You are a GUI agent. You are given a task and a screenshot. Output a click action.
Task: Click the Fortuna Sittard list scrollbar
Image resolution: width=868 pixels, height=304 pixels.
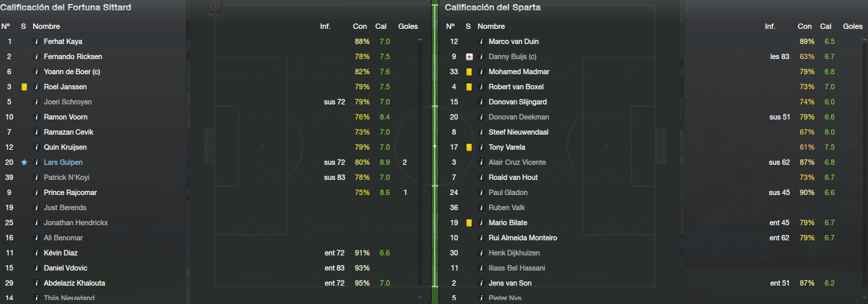point(420,169)
